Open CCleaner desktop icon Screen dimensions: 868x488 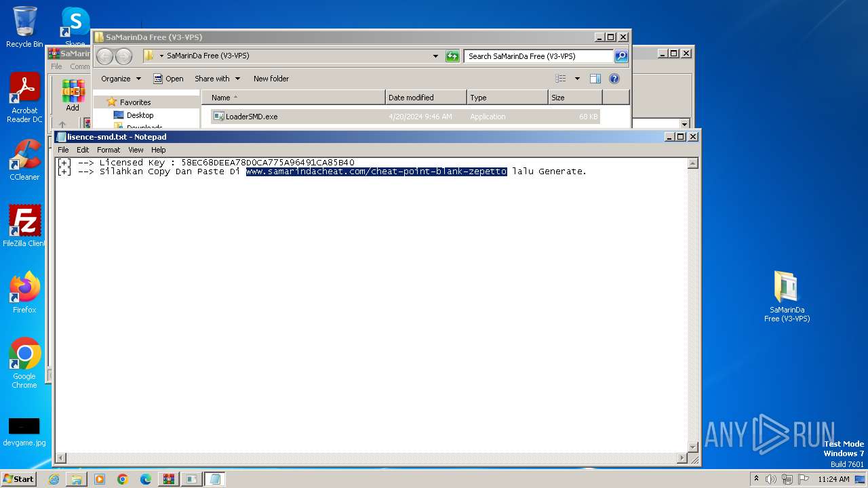pyautogui.click(x=24, y=160)
